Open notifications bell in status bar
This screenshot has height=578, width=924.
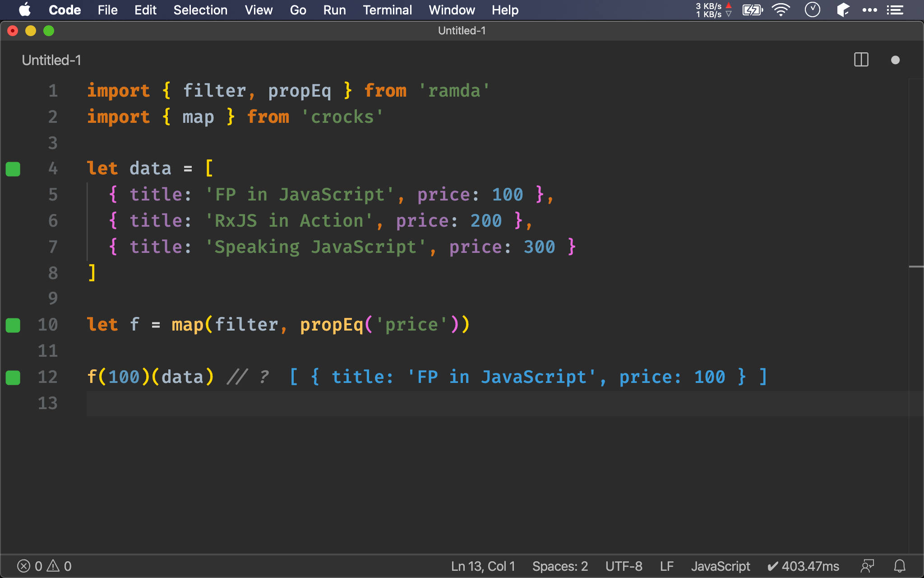click(900, 566)
